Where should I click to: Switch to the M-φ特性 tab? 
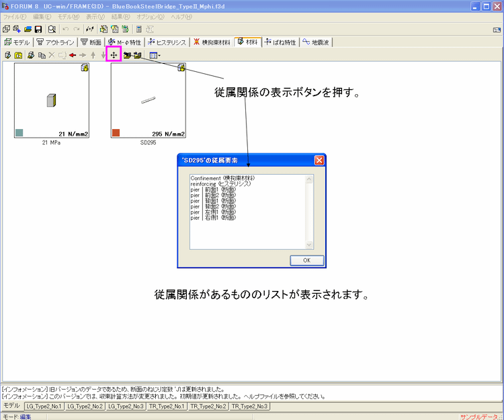tap(124, 42)
